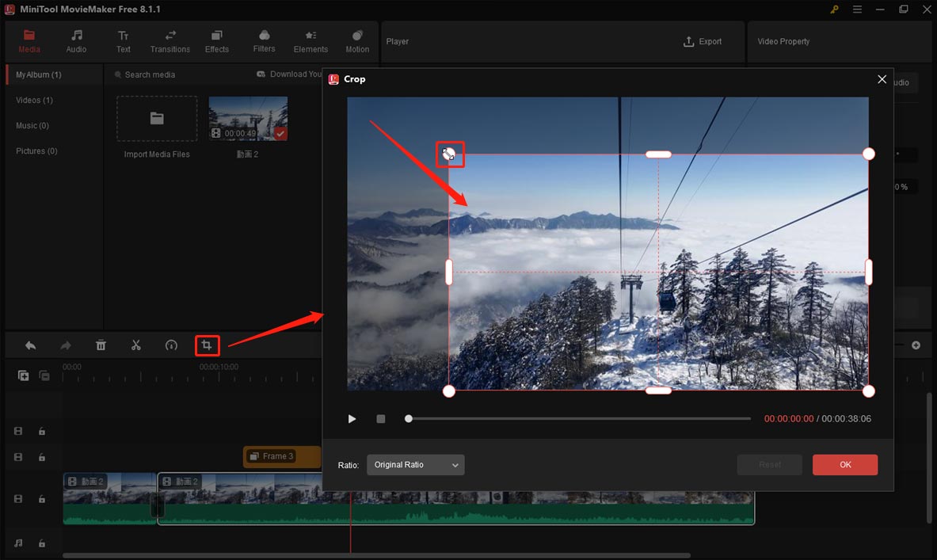Click the track icon of main video track
937x560 pixels.
[x=18, y=499]
